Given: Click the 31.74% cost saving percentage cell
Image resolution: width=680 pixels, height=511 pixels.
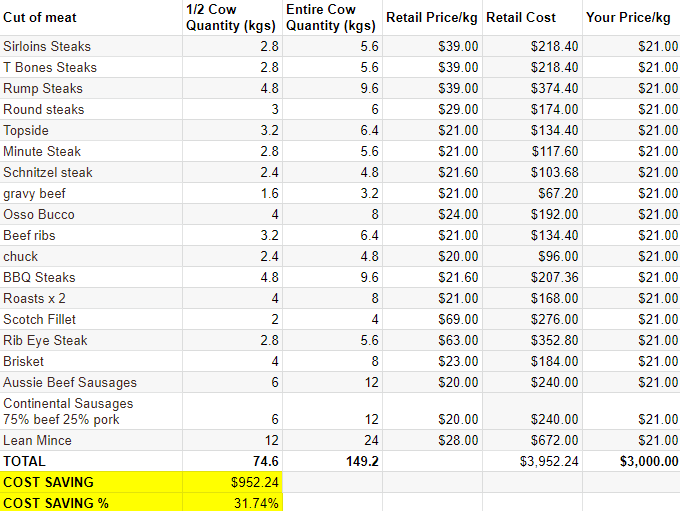Looking at the screenshot, I should coord(232,503).
